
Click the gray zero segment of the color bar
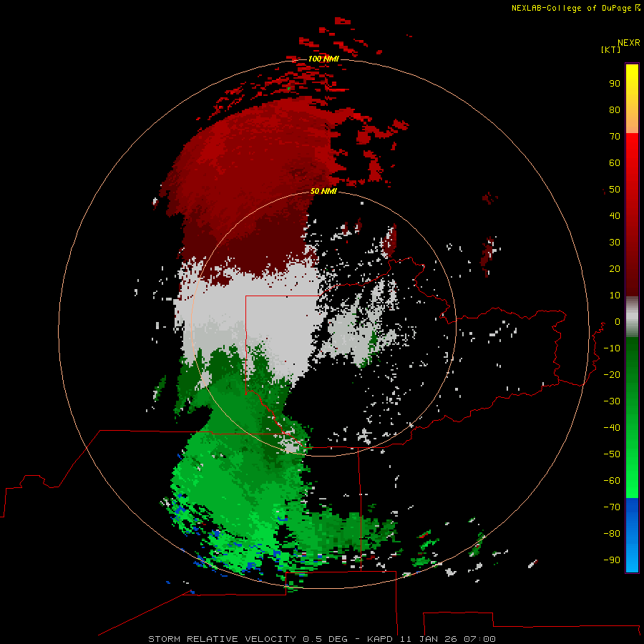click(632, 316)
